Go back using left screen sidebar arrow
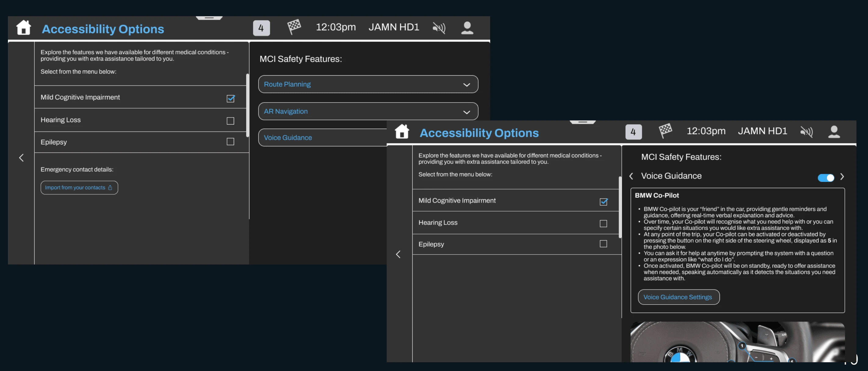 click(x=21, y=157)
